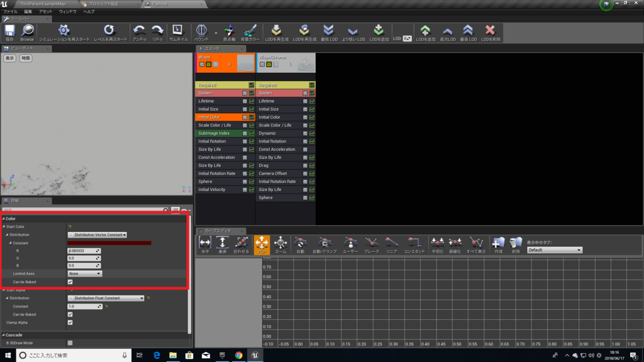Toggle Clamp Alpha checkbox
Image resolution: width=644 pixels, height=362 pixels.
click(x=70, y=322)
